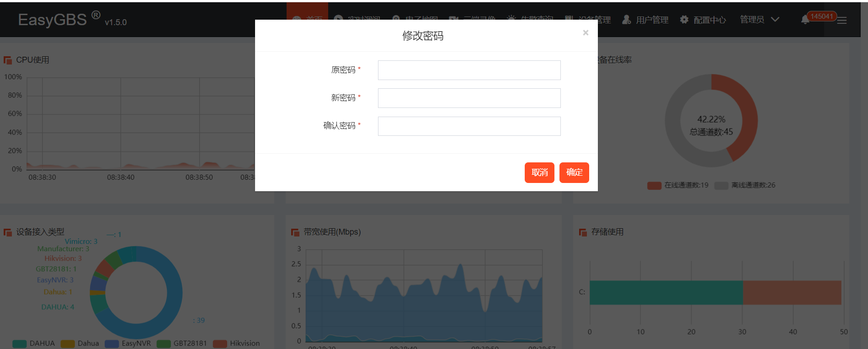Click the 存储使用 panel title

(607, 232)
